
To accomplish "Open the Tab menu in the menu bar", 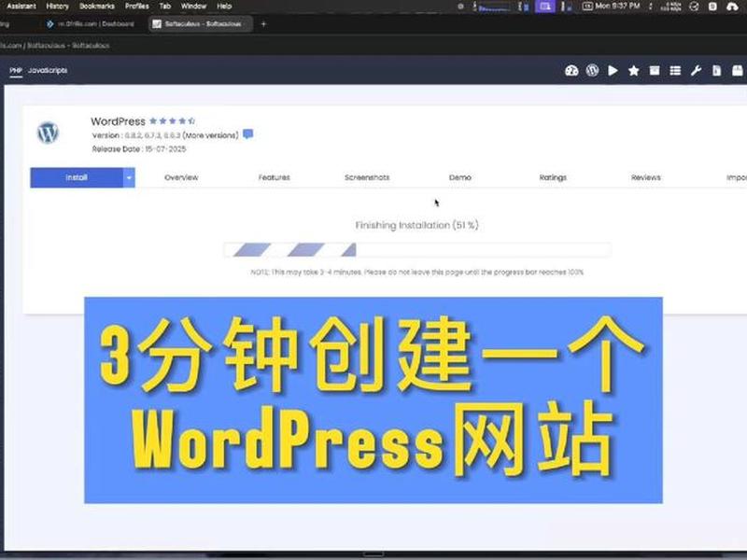I will (165, 7).
